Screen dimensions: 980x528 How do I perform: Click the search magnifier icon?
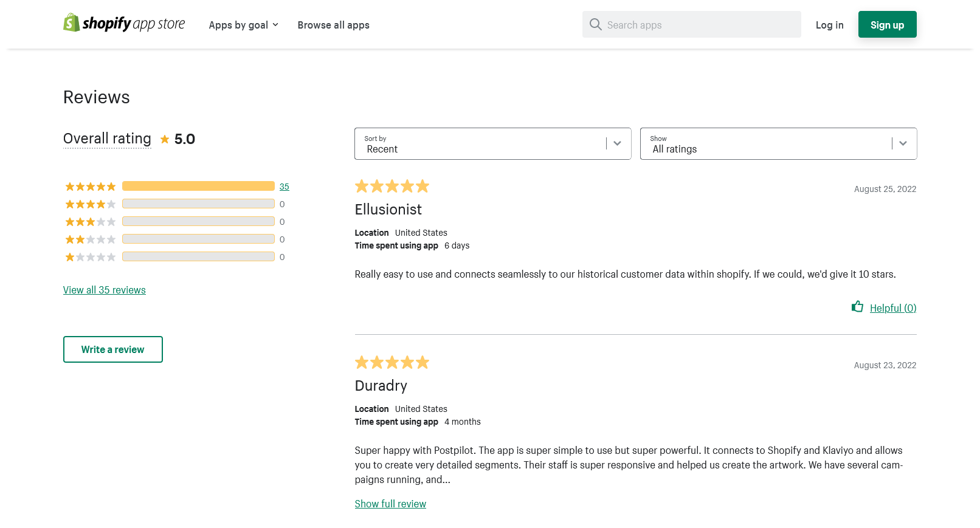pyautogui.click(x=596, y=24)
